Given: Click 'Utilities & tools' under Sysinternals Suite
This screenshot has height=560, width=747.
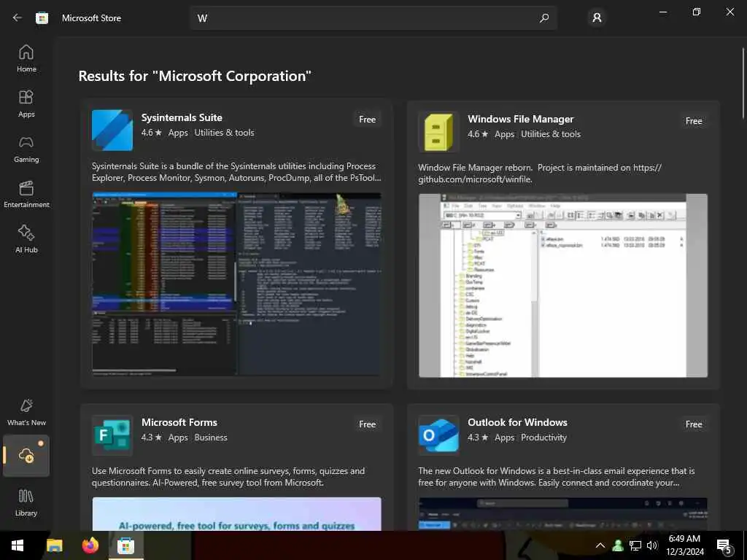Looking at the screenshot, I should tap(224, 133).
